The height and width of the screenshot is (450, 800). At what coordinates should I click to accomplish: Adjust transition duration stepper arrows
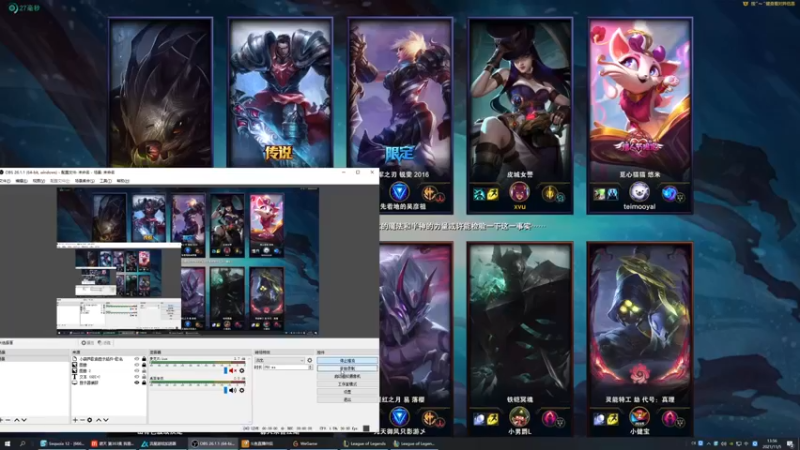click(311, 367)
